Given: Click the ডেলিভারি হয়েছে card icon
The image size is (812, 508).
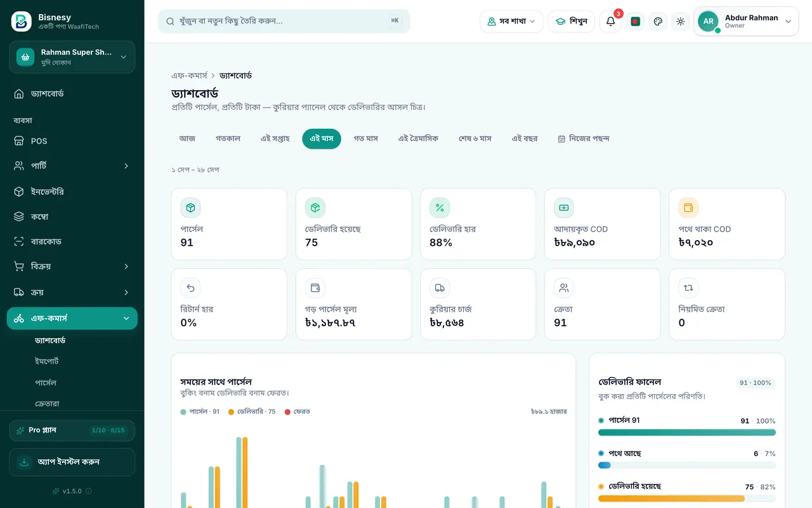Looking at the screenshot, I should [315, 208].
